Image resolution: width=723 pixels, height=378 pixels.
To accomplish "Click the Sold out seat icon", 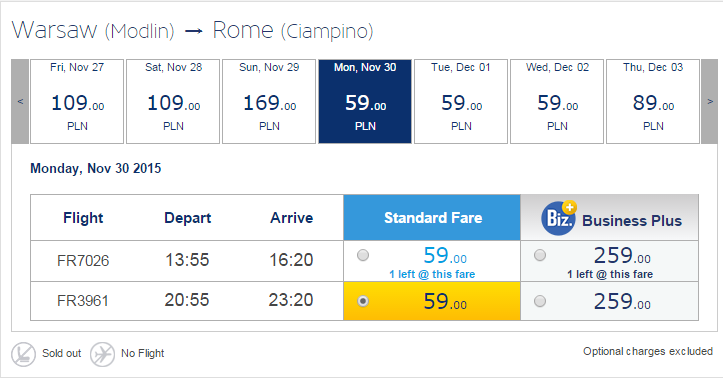I will click(23, 354).
